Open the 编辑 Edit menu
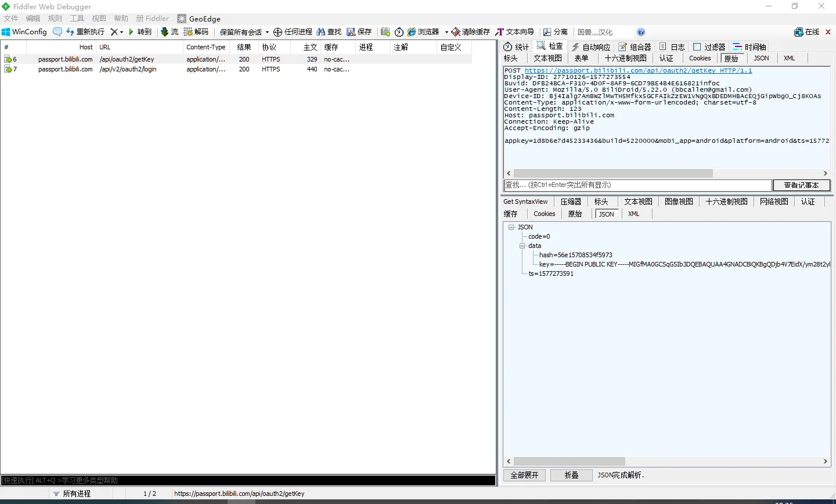 33,19
